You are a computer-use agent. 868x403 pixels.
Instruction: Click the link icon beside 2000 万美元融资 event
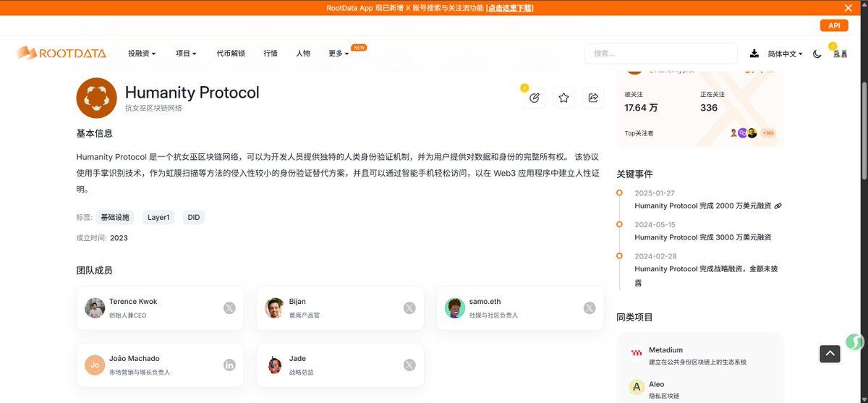(x=778, y=206)
